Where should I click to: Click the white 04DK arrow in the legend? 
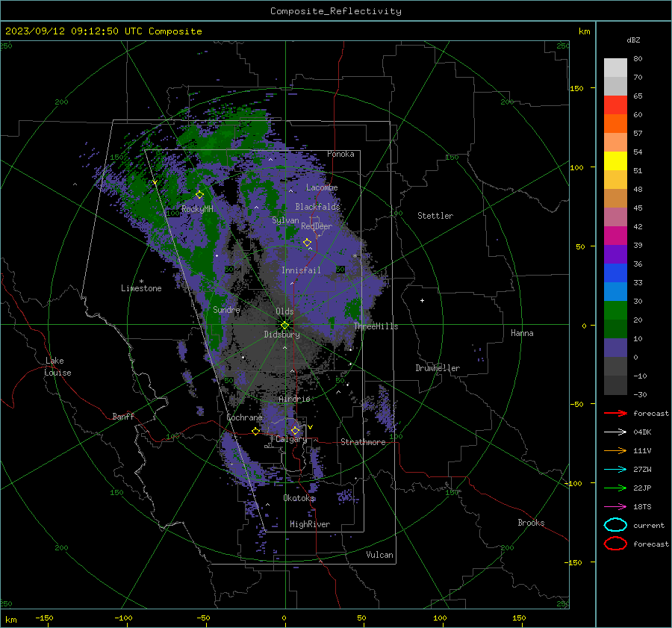click(x=615, y=432)
